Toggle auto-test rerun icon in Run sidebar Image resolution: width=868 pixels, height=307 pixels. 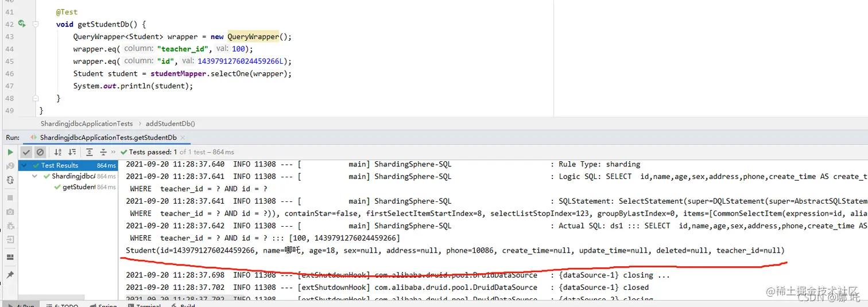[10, 180]
